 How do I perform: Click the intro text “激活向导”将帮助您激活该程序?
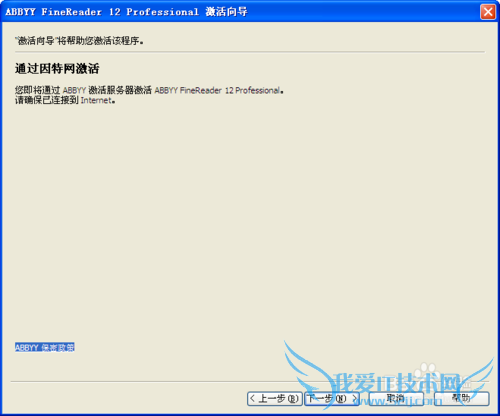click(x=79, y=41)
